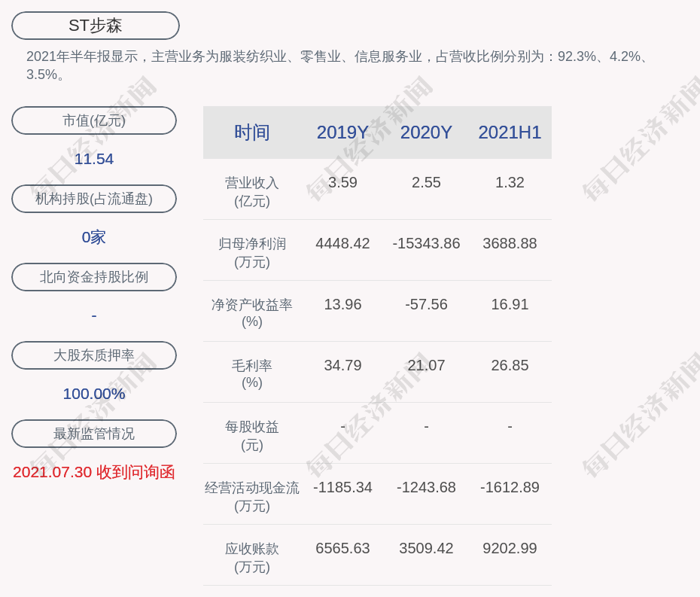Select net profit value 3688.88
Screen dimensions: 700x597
pyautogui.click(x=510, y=243)
